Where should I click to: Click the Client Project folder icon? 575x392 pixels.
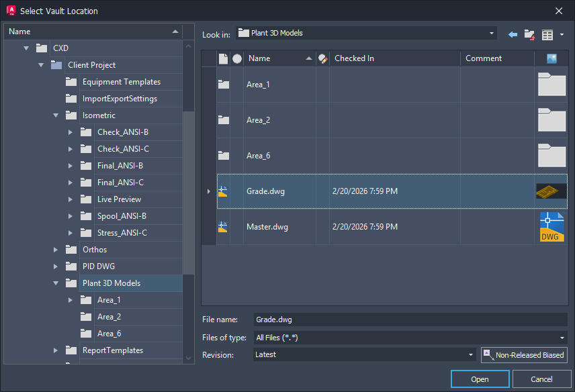[56, 65]
